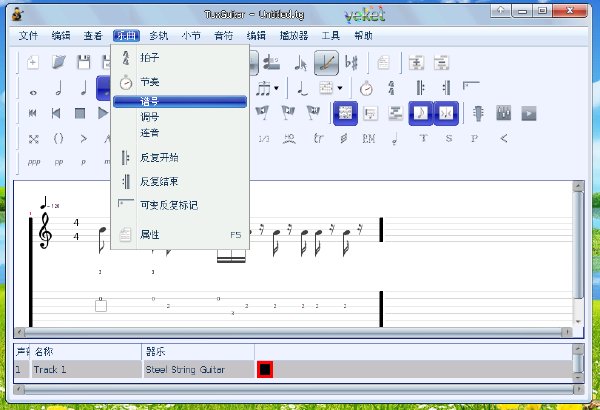
Task: Click the tapping T effect icon
Action: 423,138
